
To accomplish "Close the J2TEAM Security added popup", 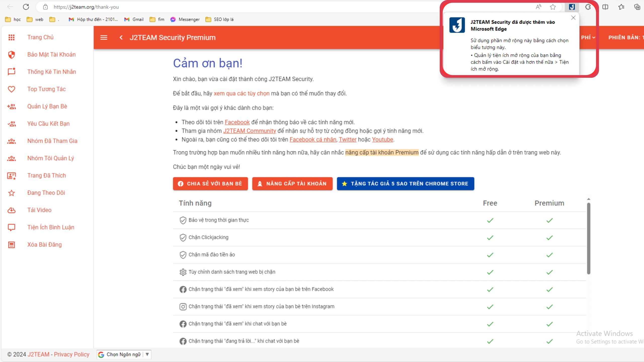I will pos(573,18).
